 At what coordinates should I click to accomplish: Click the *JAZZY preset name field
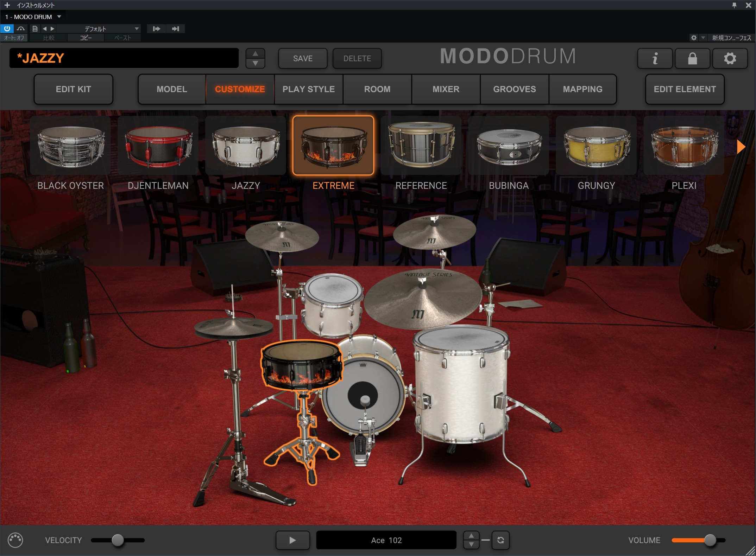(124, 58)
